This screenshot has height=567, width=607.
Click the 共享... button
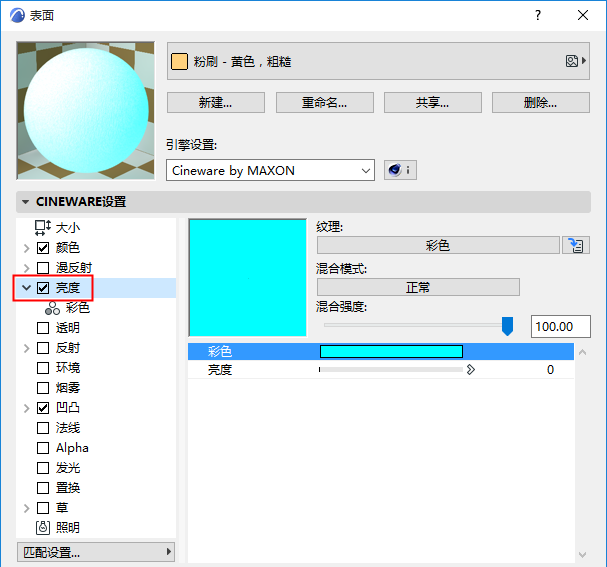tap(433, 103)
